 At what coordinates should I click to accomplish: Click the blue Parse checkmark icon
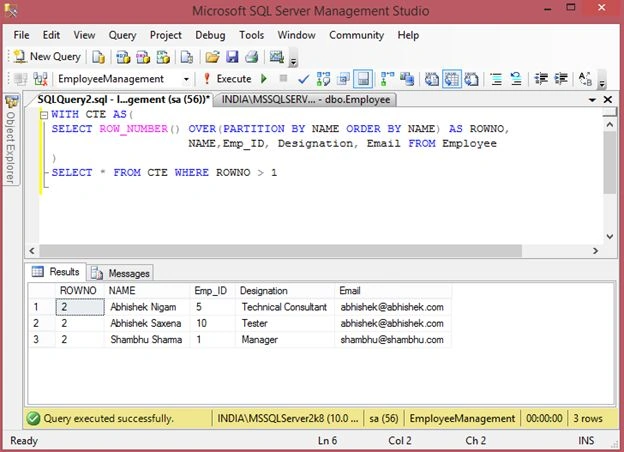(x=303, y=79)
